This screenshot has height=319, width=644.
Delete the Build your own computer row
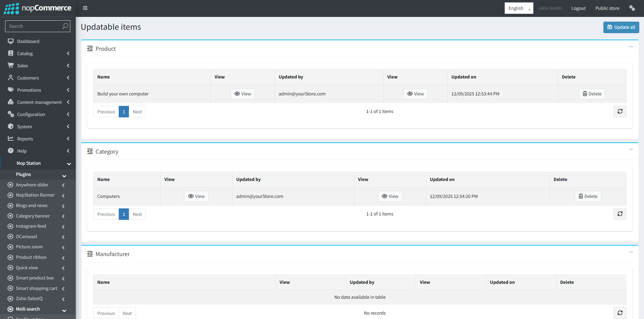[592, 94]
